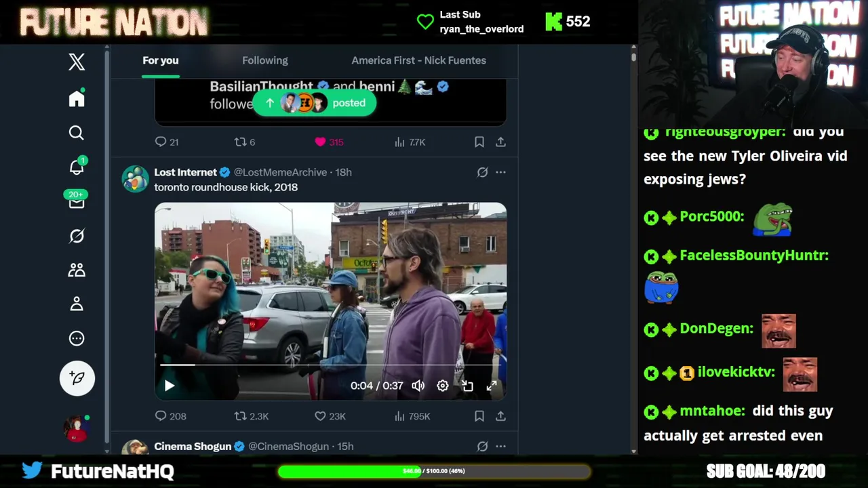Reply to Lost Internet post, 208 comments
The image size is (868, 488).
pos(161,416)
